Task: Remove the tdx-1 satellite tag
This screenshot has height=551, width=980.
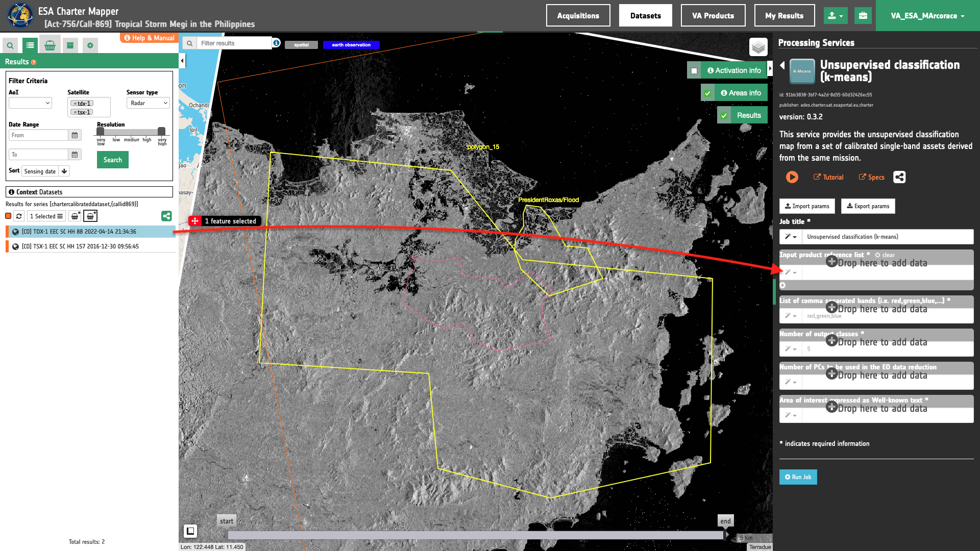Action: pos(75,104)
